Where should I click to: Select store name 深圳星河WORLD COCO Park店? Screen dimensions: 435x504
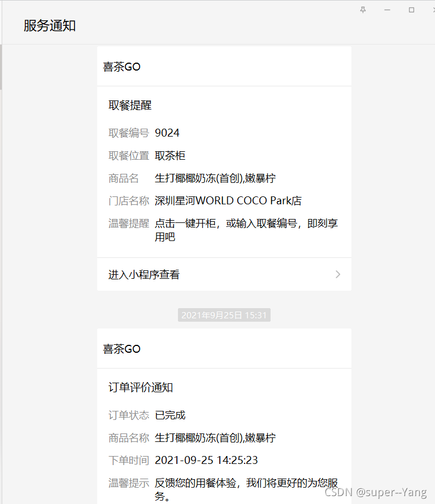pyautogui.click(x=228, y=200)
